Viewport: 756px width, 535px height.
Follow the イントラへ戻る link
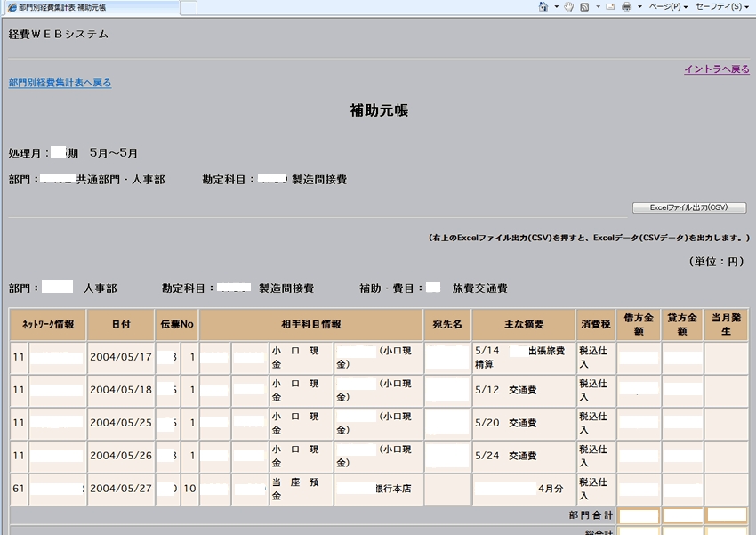click(717, 69)
